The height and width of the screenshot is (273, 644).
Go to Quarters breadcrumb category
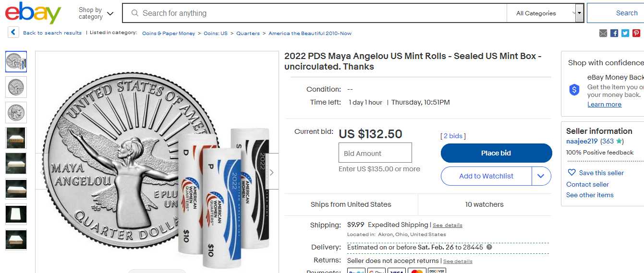(x=248, y=34)
